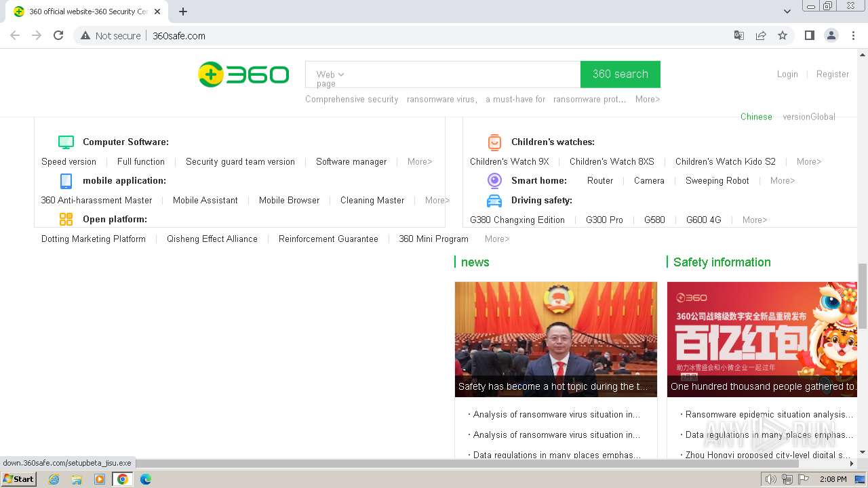Viewport: 868px width, 488px height.
Task: Share this page icon
Action: click(x=761, y=35)
